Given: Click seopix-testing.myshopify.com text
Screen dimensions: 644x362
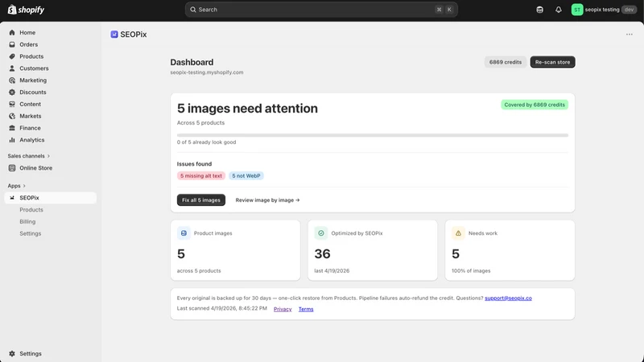Looking at the screenshot, I should (x=207, y=72).
